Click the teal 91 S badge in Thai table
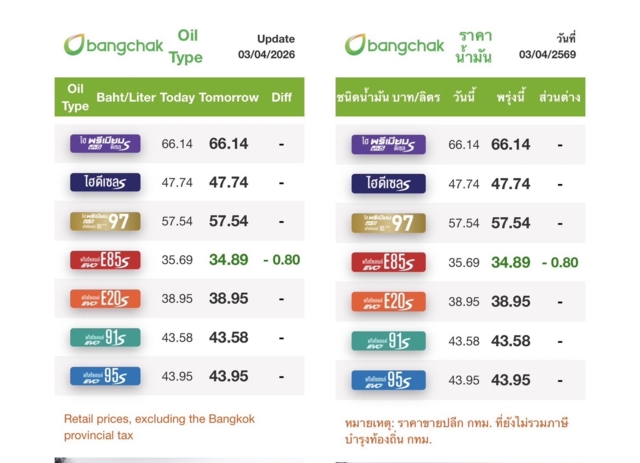 pyautogui.click(x=388, y=341)
